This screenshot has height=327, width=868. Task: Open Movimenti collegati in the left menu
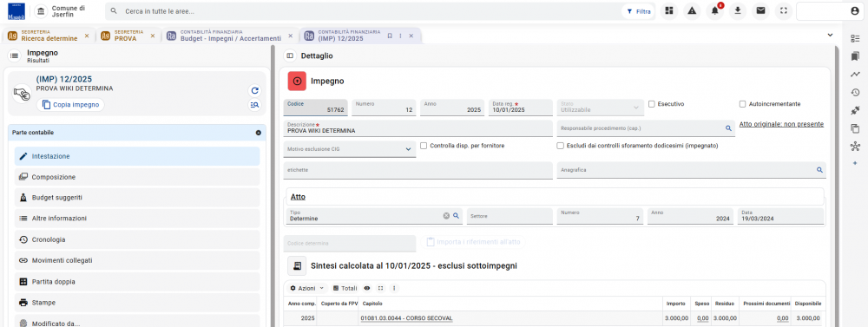coord(137,260)
